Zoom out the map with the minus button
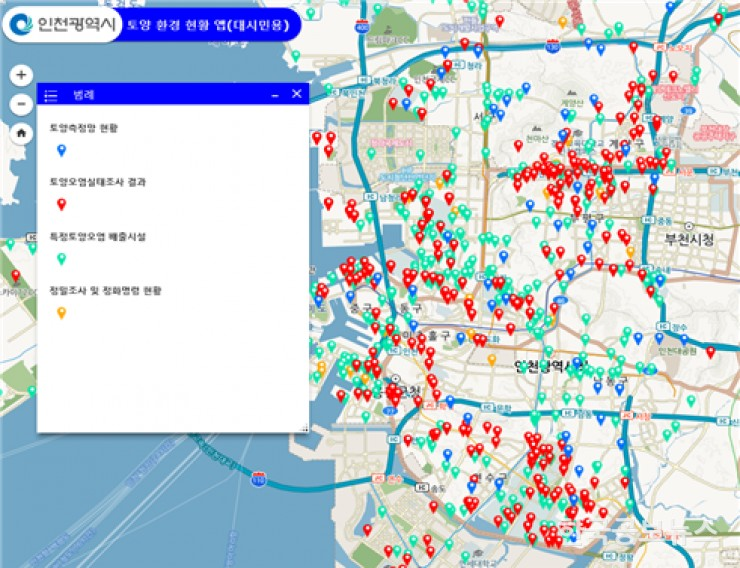Viewport: 740px width, 568px height. pos(21,104)
